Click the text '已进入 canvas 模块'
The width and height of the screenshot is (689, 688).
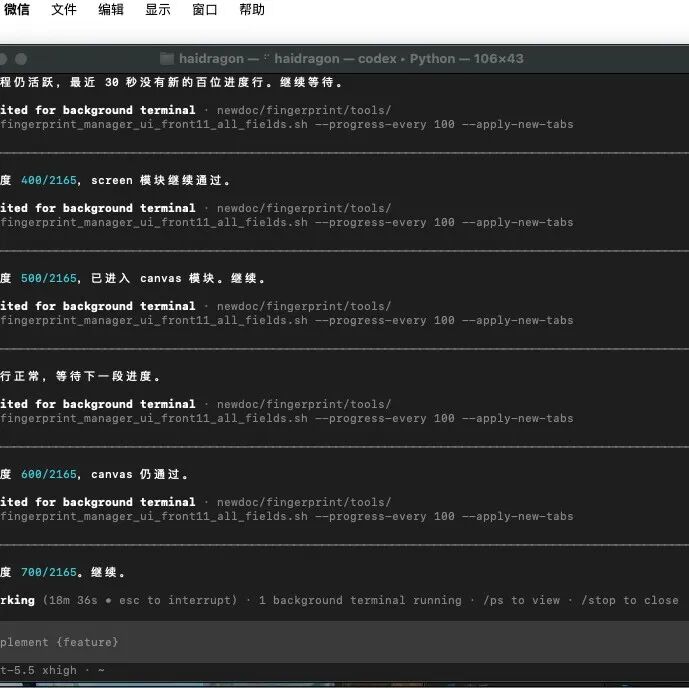(152, 278)
